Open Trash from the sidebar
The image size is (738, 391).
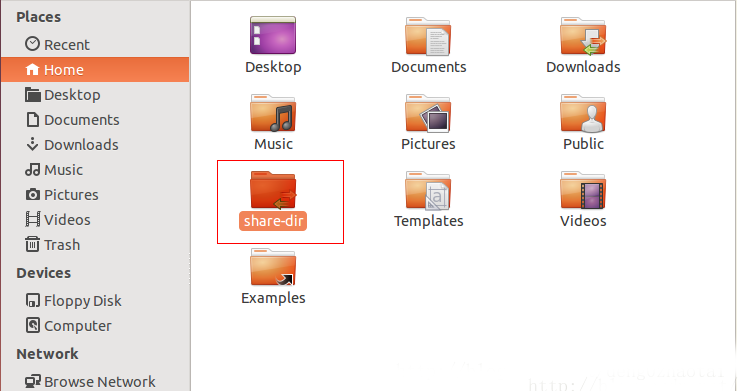tap(95, 244)
